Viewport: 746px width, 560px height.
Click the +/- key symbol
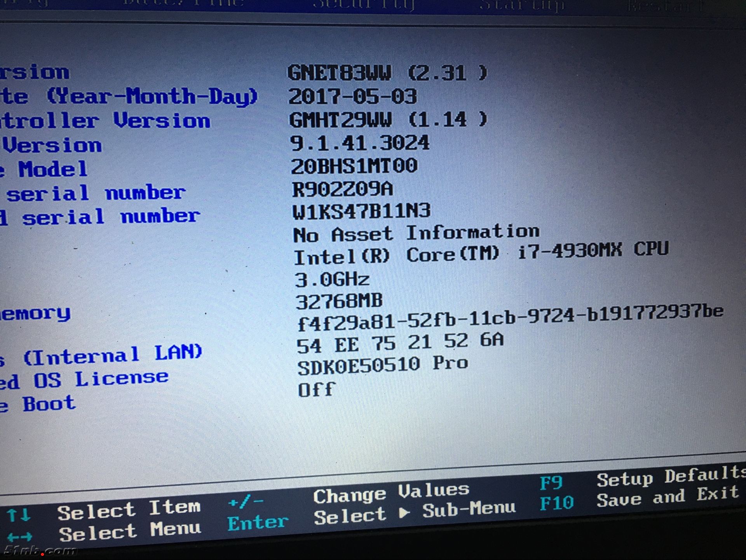click(245, 502)
